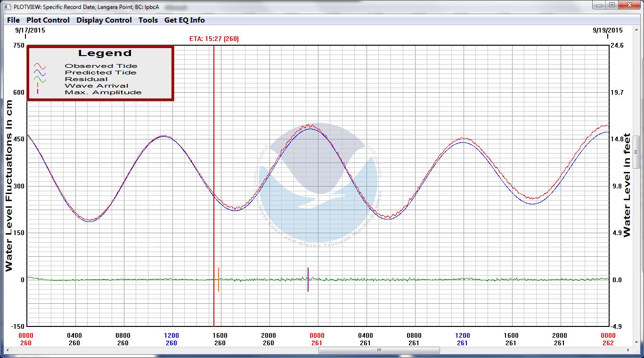Click the vertical scrollbar up arrow

coord(636,29)
